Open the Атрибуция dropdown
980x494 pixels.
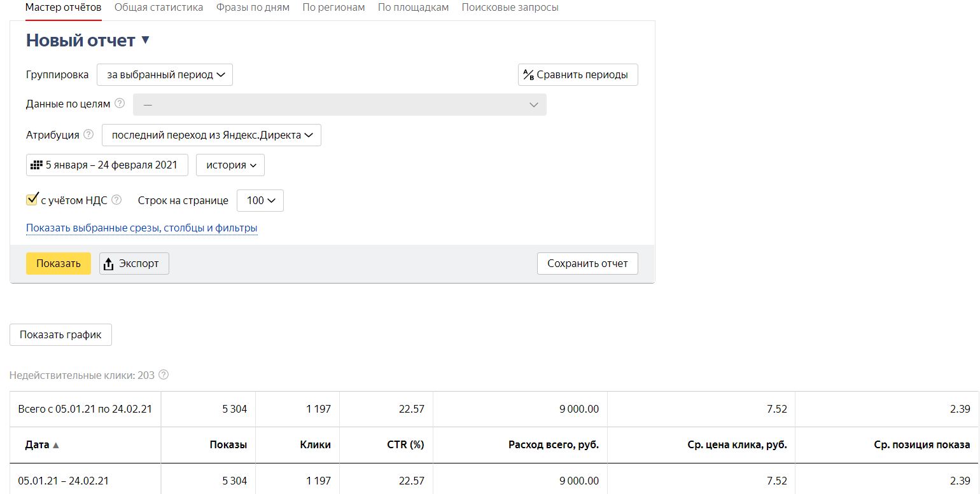211,135
